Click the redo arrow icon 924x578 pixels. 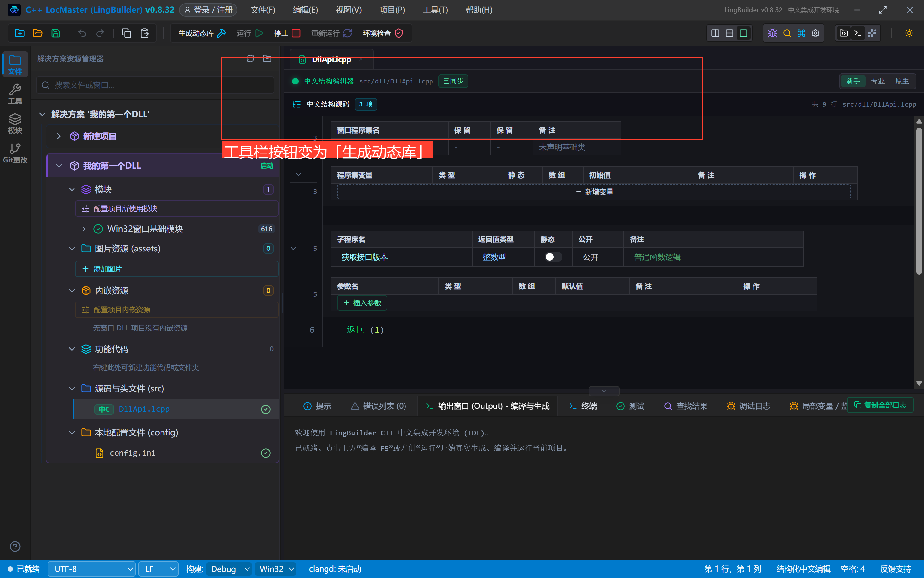[100, 33]
